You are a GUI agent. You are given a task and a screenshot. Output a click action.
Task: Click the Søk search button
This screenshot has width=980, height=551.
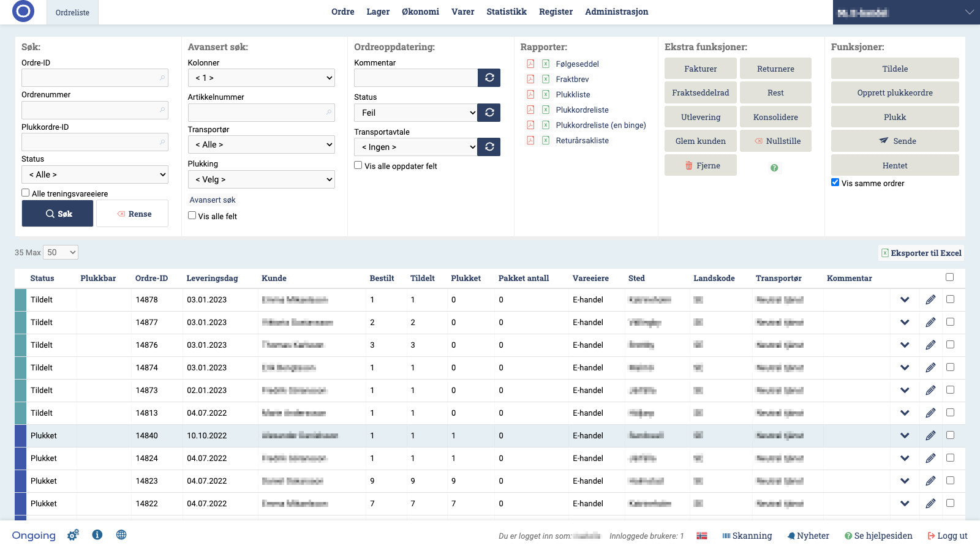(x=58, y=214)
